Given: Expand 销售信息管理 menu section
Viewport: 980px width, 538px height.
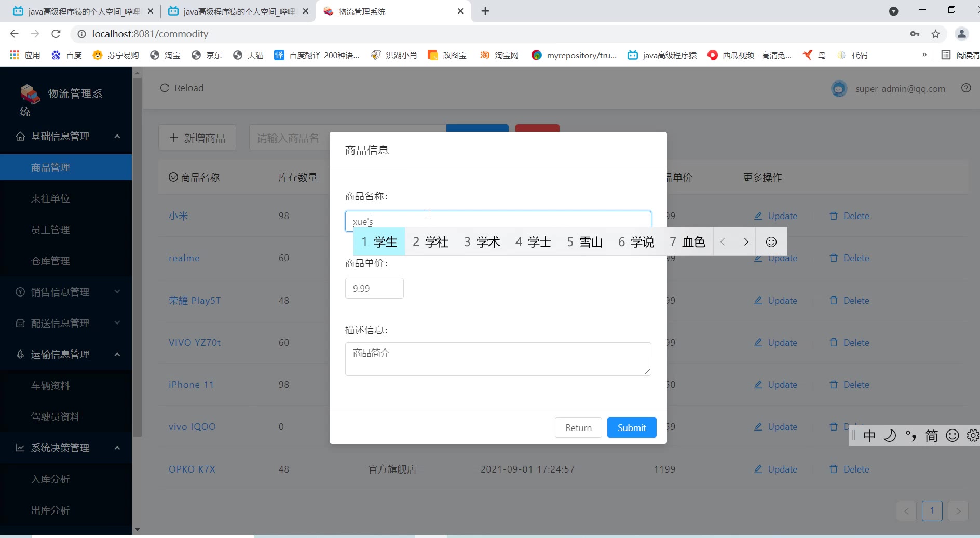Looking at the screenshot, I should click(66, 292).
